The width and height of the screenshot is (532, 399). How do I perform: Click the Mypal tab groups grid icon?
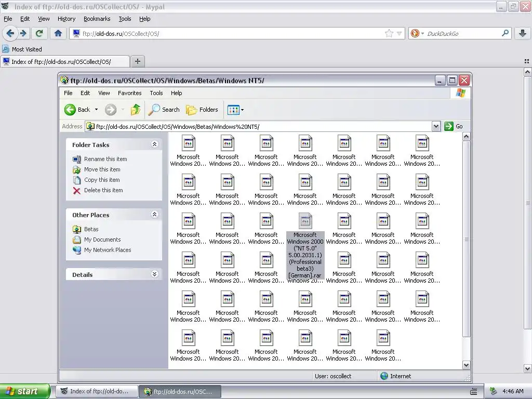527,61
